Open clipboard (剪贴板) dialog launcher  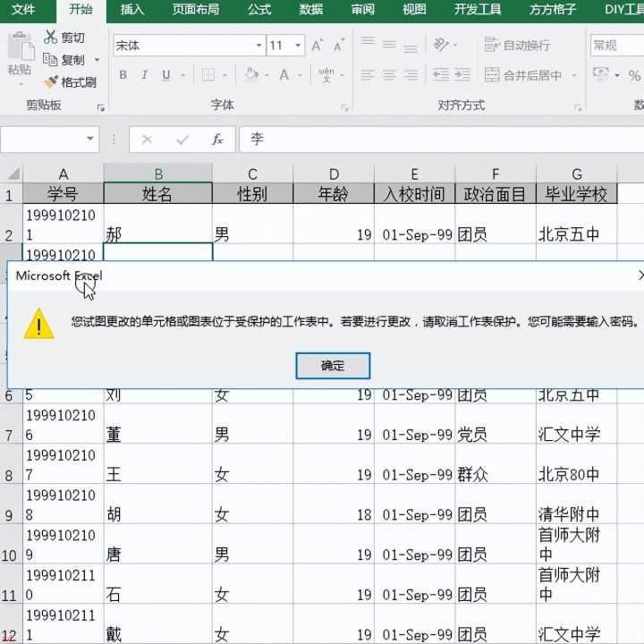click(x=100, y=108)
